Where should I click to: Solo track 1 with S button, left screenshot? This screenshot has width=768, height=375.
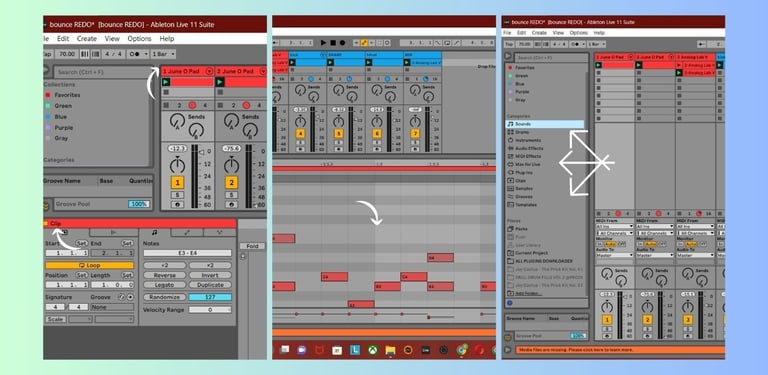177,195
